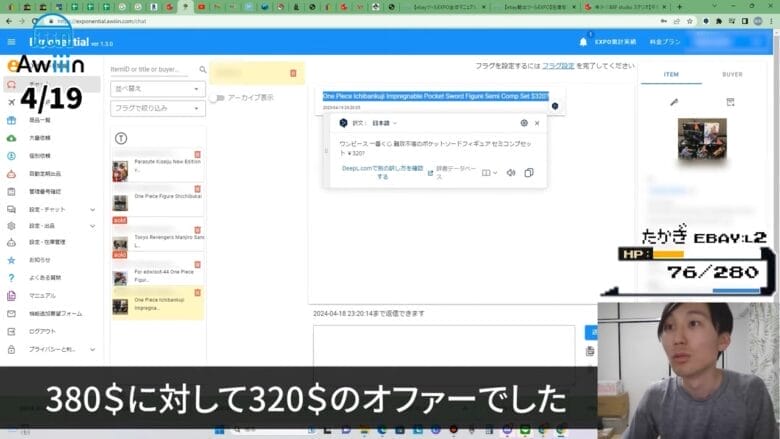Switch to the ITEM tab
The image size is (780, 439).
671,75
